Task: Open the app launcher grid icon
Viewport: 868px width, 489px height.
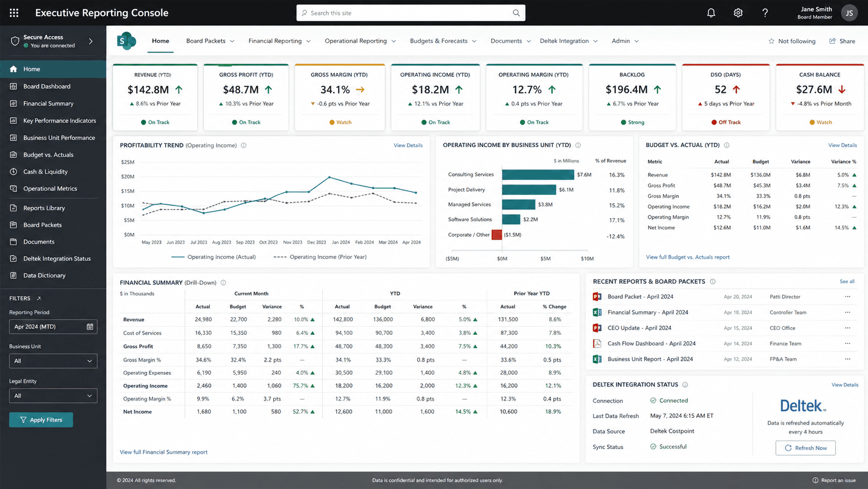Action: coord(14,12)
